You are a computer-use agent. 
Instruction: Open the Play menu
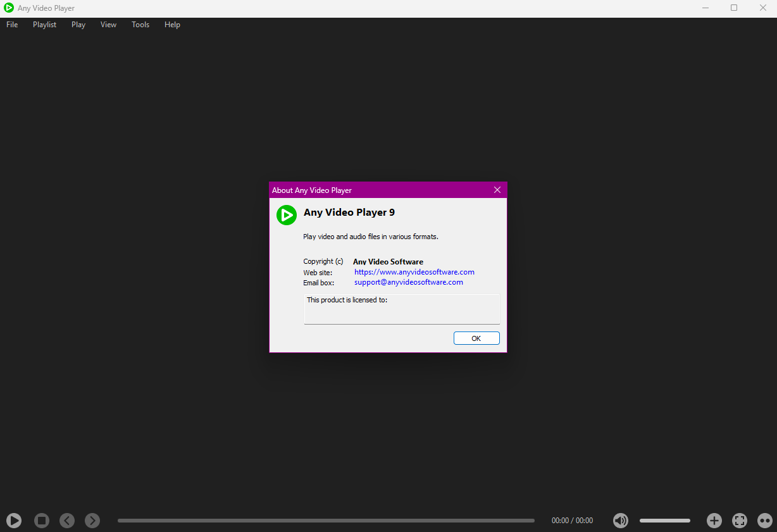click(78, 25)
